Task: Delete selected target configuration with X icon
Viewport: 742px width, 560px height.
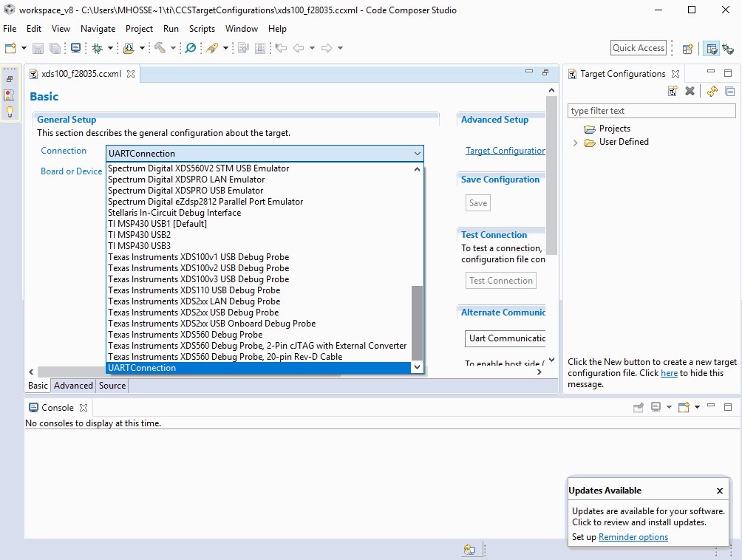Action: (x=690, y=91)
